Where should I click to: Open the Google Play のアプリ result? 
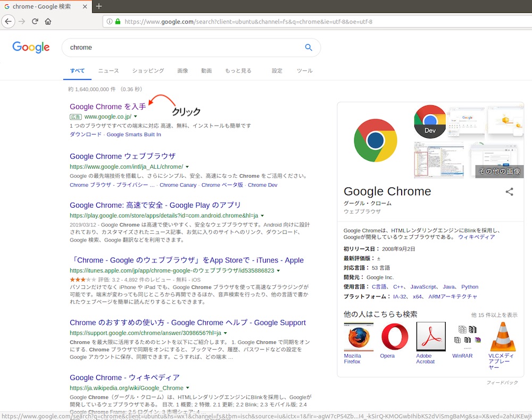click(155, 205)
